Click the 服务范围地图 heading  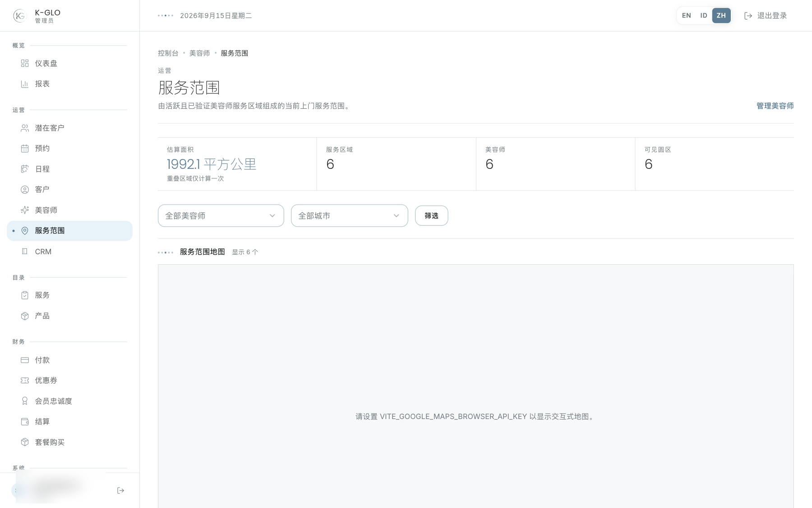click(202, 252)
